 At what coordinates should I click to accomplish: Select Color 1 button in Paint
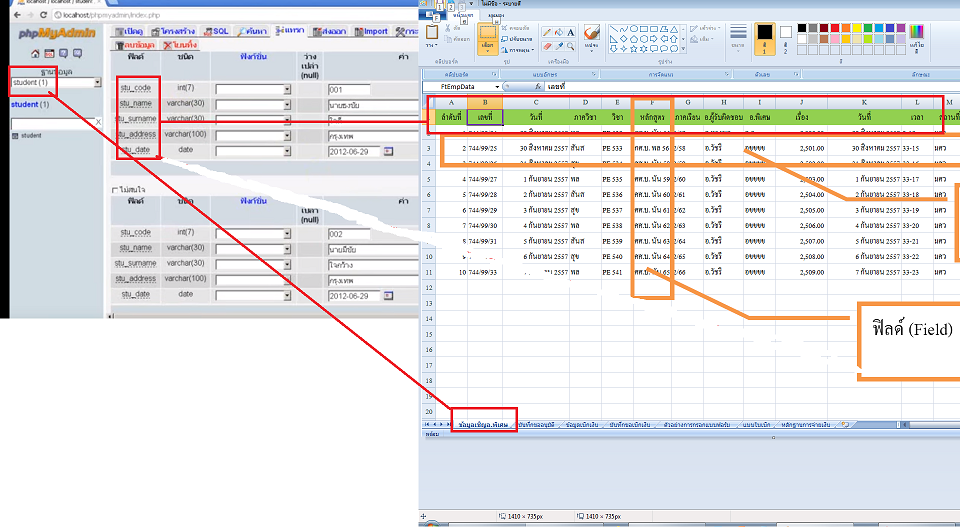point(764,37)
